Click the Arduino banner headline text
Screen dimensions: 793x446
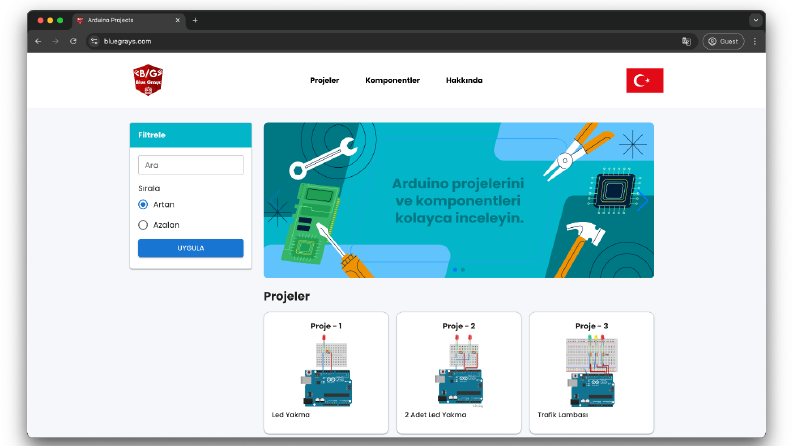[x=459, y=201]
